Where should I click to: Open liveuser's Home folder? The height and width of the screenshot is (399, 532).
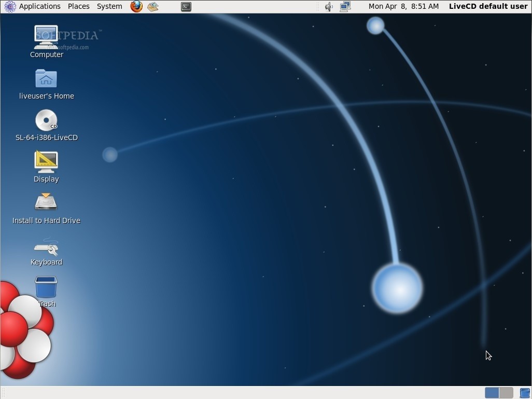[x=46, y=79]
